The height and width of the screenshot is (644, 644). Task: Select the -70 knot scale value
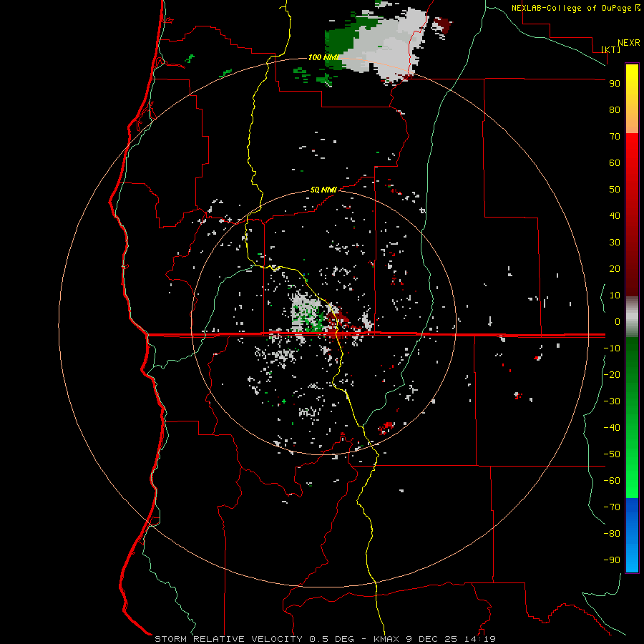point(612,507)
